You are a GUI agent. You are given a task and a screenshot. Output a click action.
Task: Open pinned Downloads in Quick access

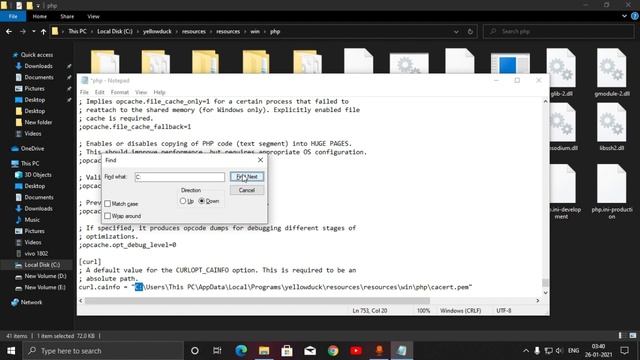(x=38, y=66)
